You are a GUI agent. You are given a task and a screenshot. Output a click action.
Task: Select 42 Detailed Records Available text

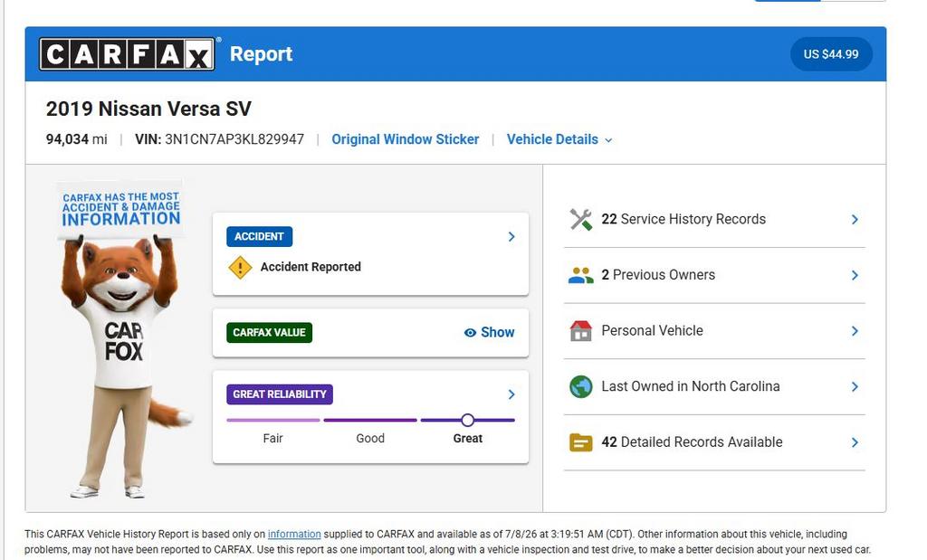pos(692,441)
